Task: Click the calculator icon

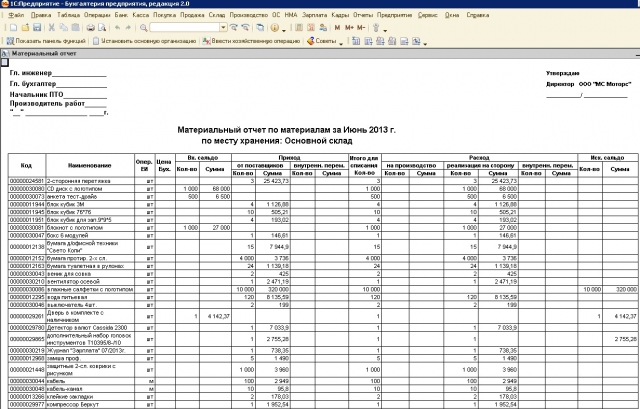Action: coord(299,28)
